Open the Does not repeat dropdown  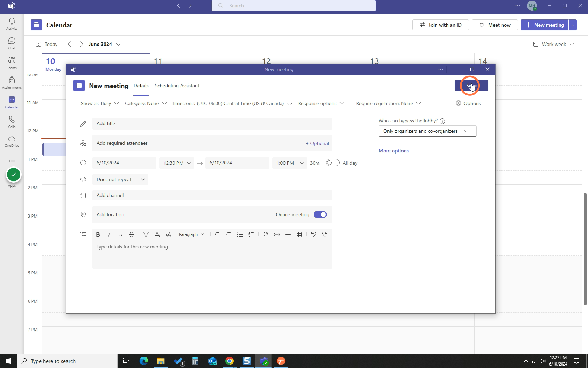coord(120,179)
